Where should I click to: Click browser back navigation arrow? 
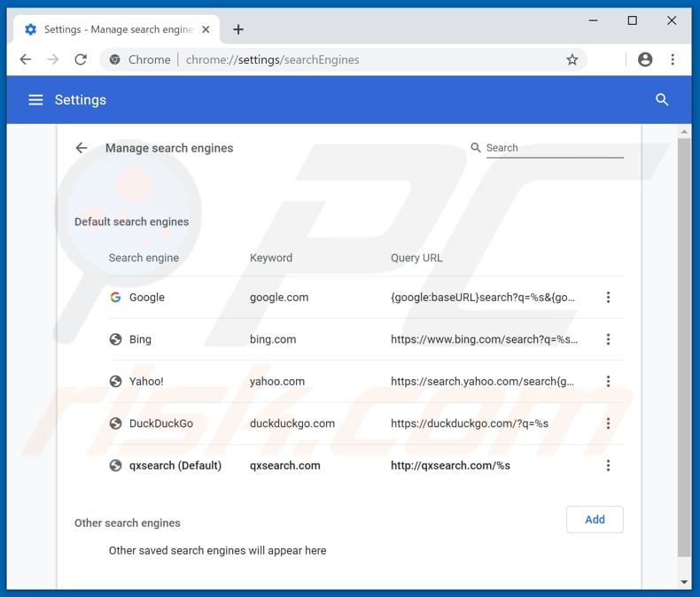point(26,59)
